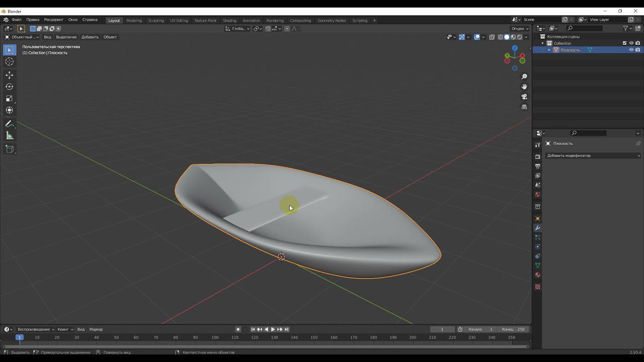Toggle X-ray display mode
The image size is (644, 362).
click(492, 37)
